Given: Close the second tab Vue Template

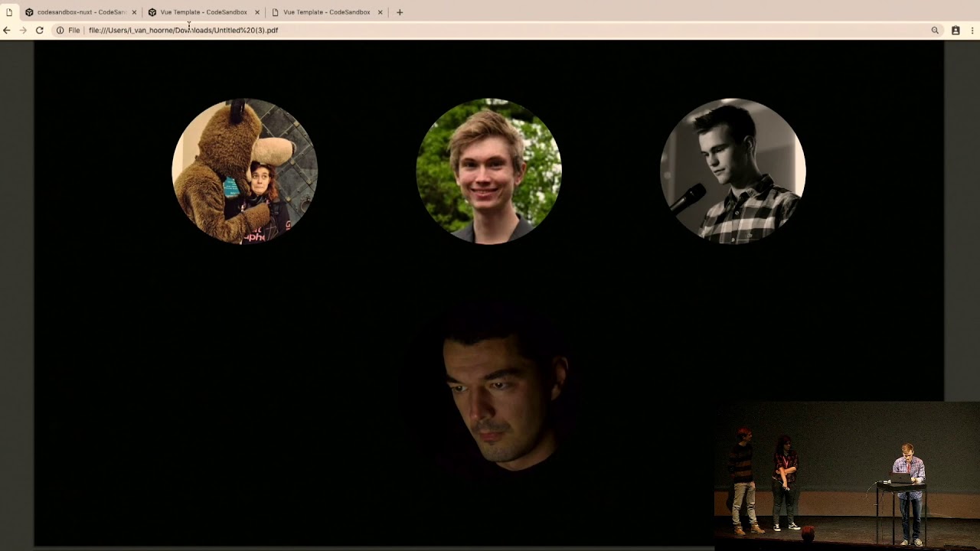Looking at the screenshot, I should tap(257, 12).
